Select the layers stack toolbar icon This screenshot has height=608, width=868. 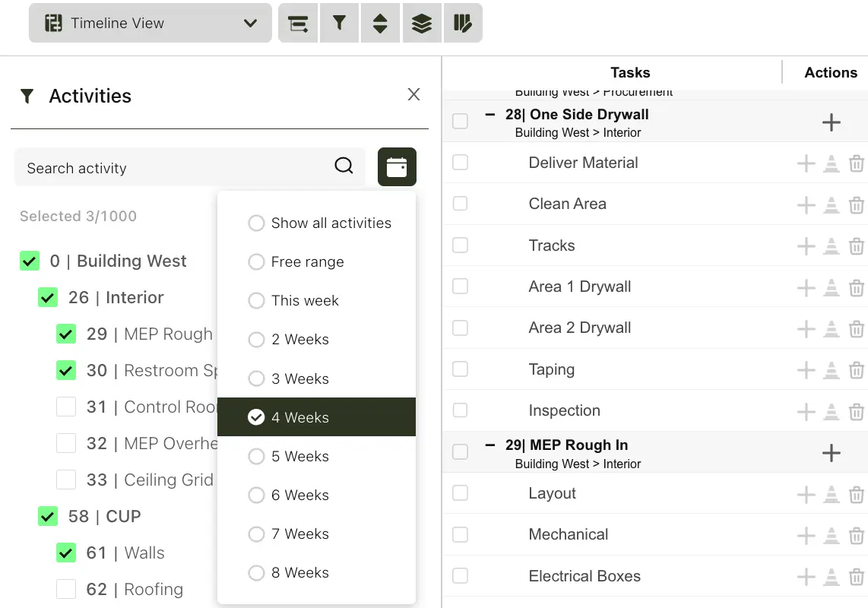[421, 23]
